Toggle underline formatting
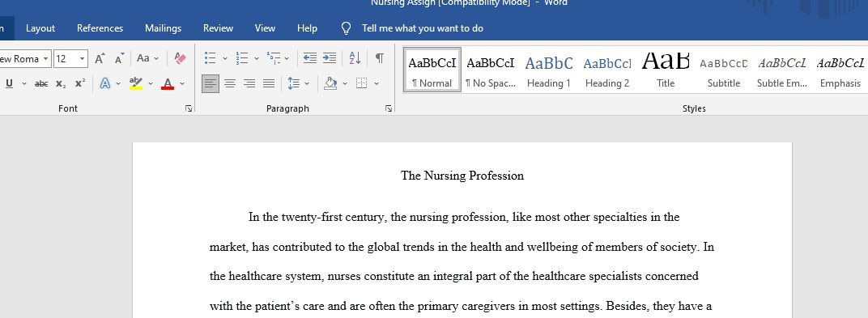 pos(10,83)
